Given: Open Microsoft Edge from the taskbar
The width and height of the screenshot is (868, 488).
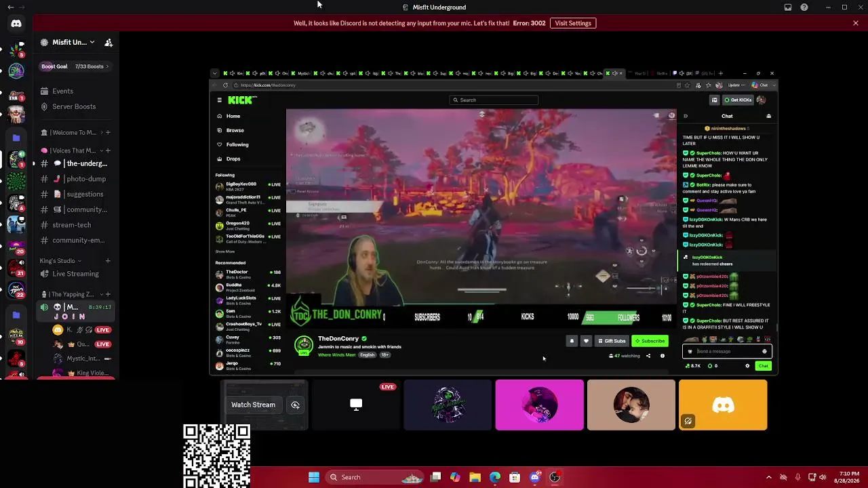Looking at the screenshot, I should coord(495,477).
